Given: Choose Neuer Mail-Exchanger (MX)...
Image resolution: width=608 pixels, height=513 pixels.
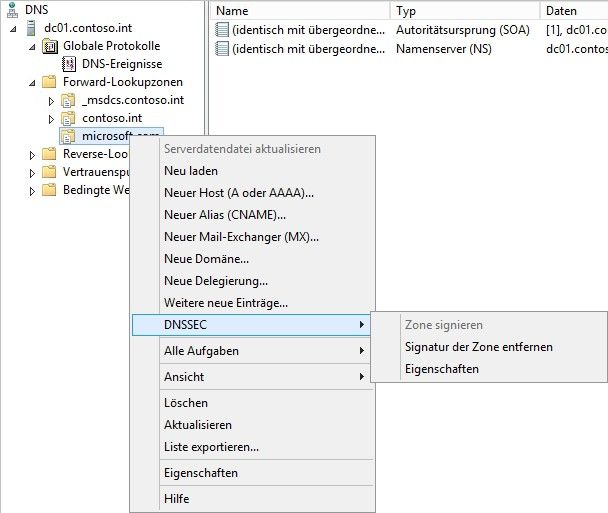Looking at the screenshot, I should [x=252, y=237].
